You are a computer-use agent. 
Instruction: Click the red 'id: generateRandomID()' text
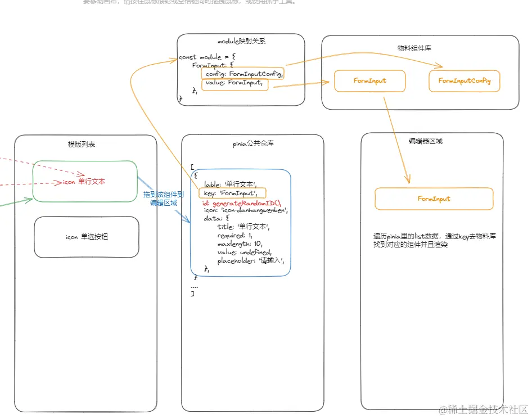click(x=242, y=203)
